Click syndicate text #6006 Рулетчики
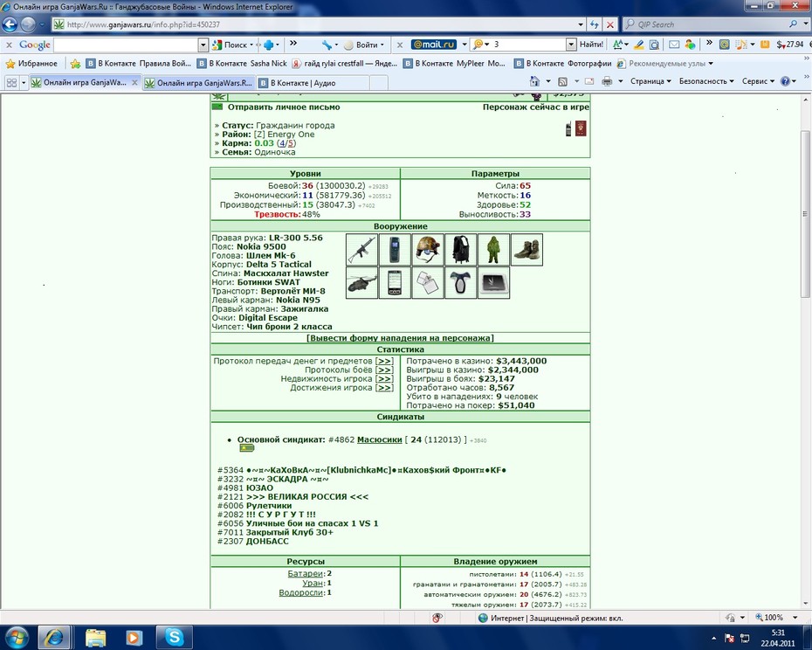Image resolution: width=812 pixels, height=650 pixels. [254, 505]
